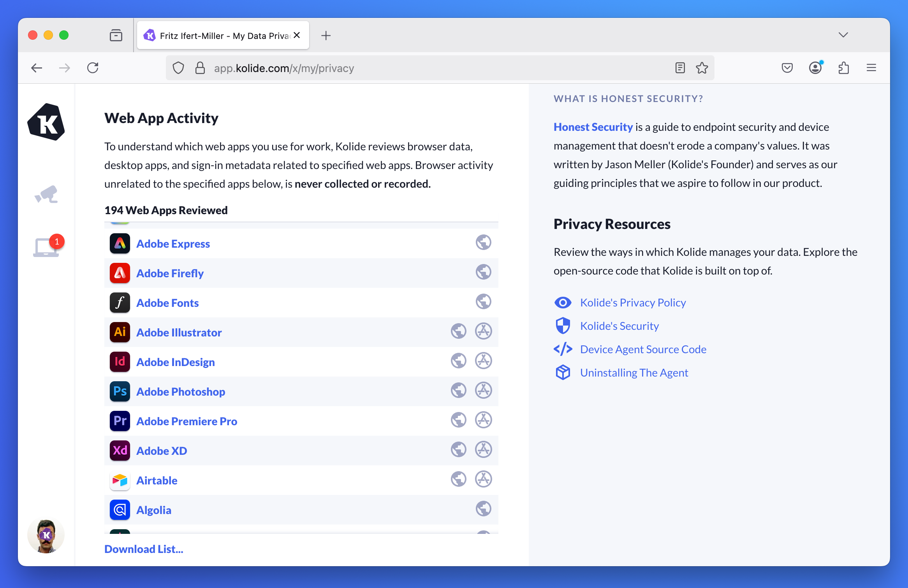Click the Kolide logo in sidebar

(x=46, y=122)
